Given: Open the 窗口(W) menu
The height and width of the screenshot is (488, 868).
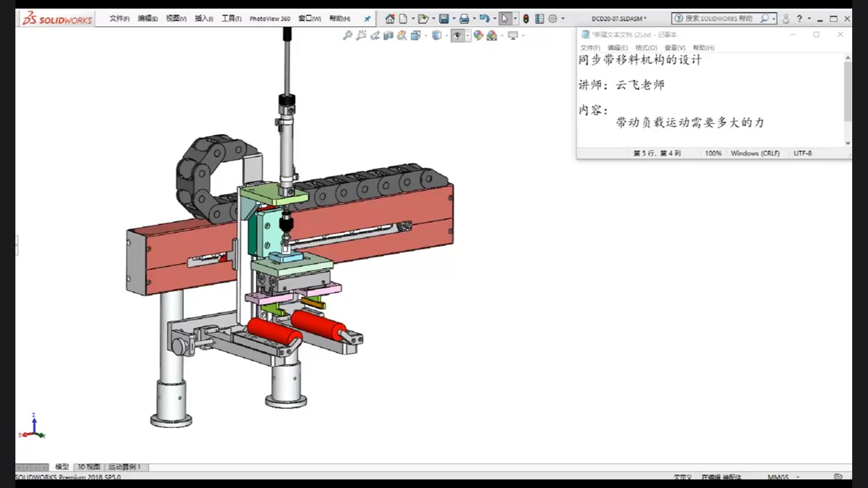Looking at the screenshot, I should pos(310,19).
